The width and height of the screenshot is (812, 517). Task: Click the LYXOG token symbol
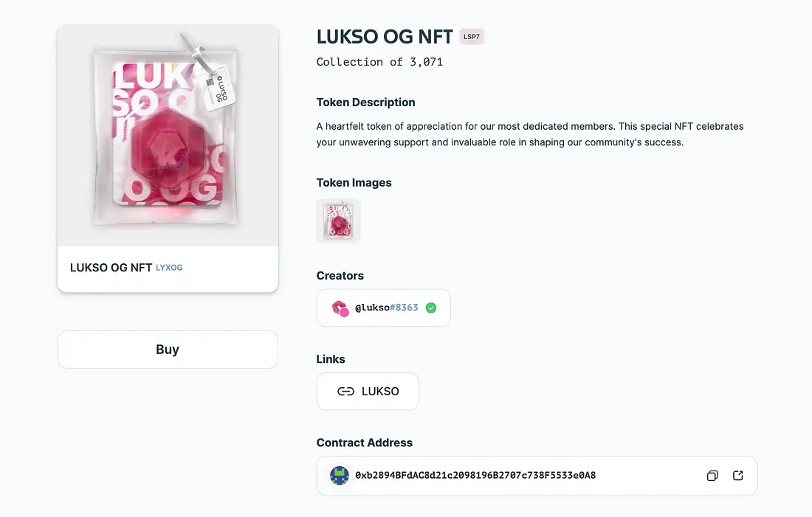(169, 268)
